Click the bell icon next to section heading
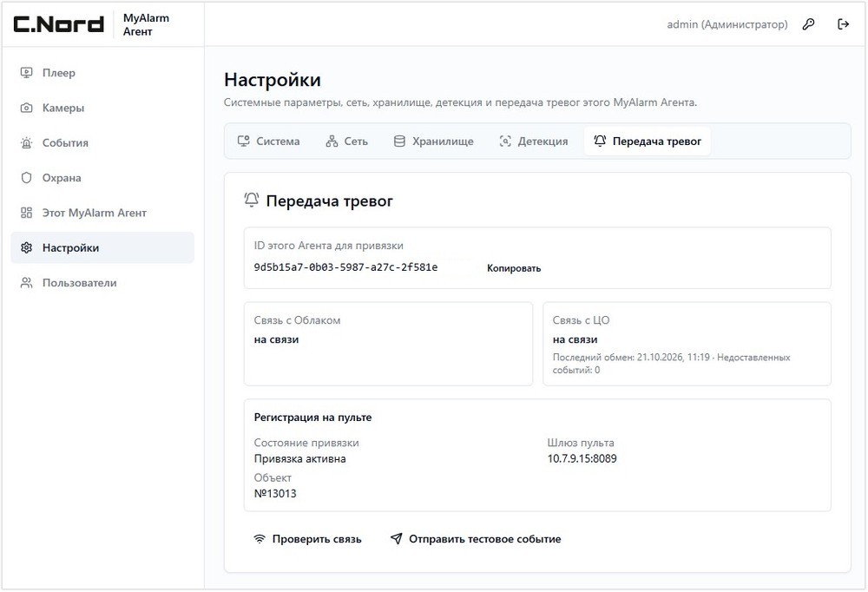The image size is (868, 592). click(252, 200)
